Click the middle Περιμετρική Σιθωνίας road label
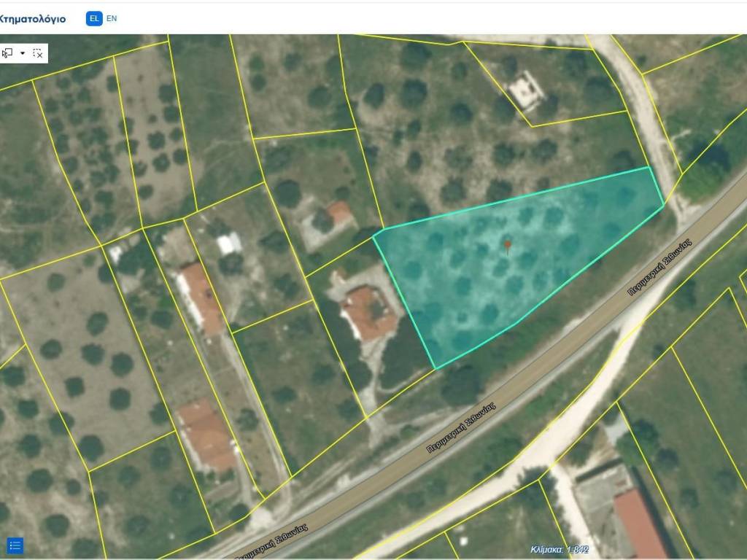Screen dimensions: 747x560 coord(461,432)
